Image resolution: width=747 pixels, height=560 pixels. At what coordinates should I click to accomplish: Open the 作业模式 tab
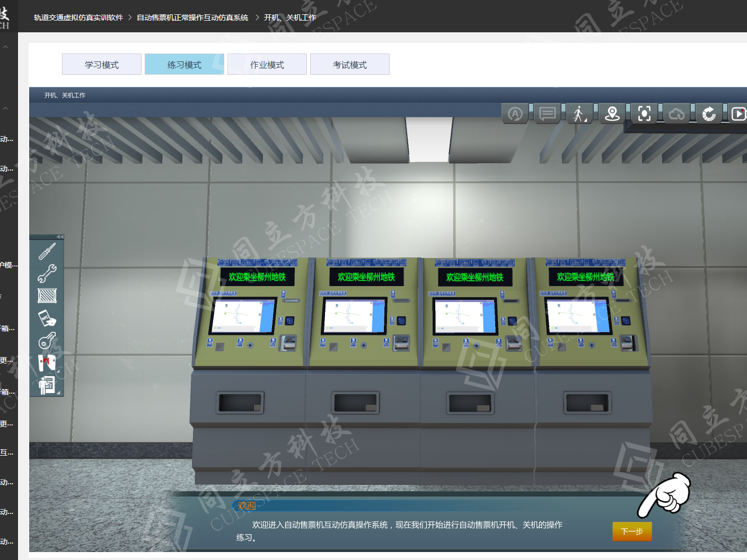(267, 65)
